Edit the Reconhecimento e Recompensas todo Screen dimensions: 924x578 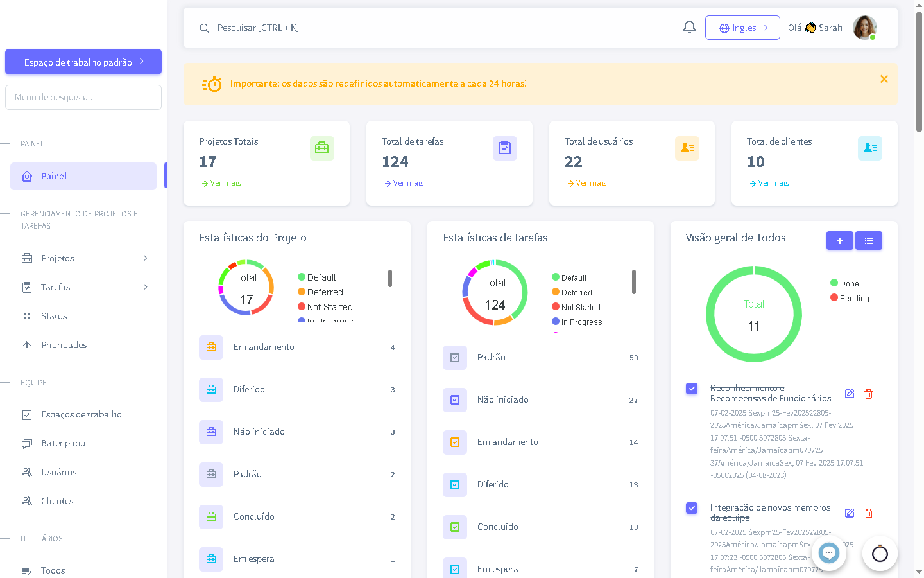(850, 394)
